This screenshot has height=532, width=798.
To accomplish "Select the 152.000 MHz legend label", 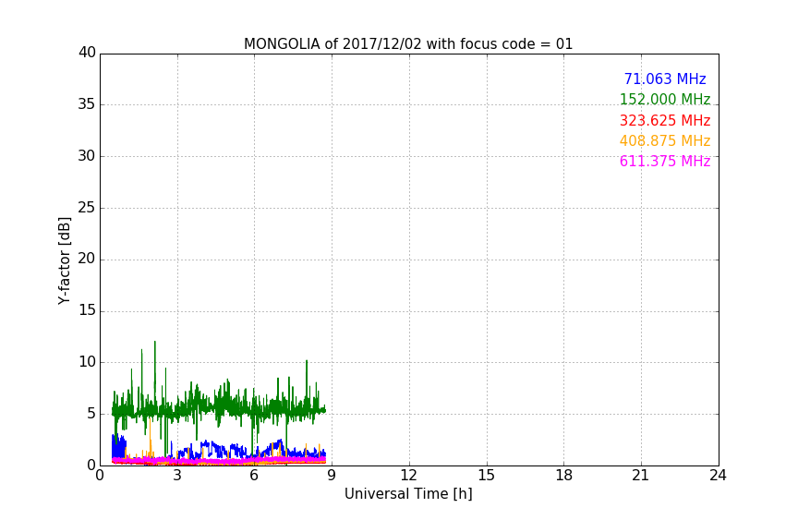I will (x=665, y=100).
